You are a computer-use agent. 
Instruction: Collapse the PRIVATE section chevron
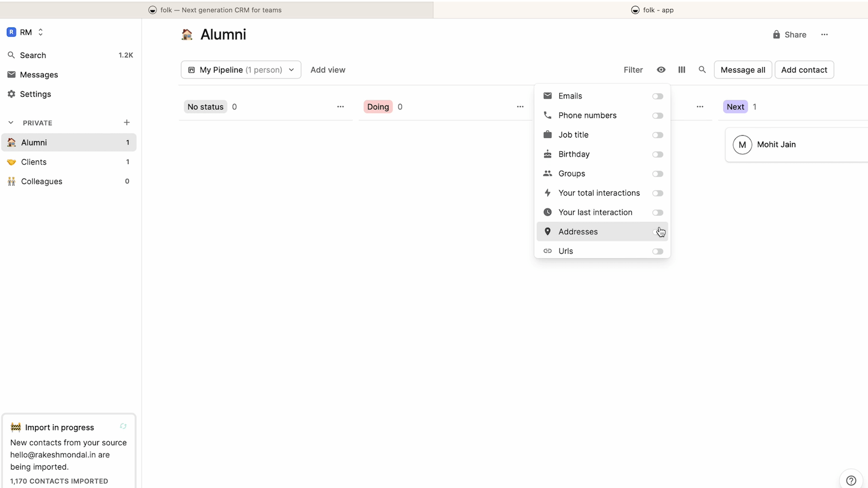(x=11, y=122)
